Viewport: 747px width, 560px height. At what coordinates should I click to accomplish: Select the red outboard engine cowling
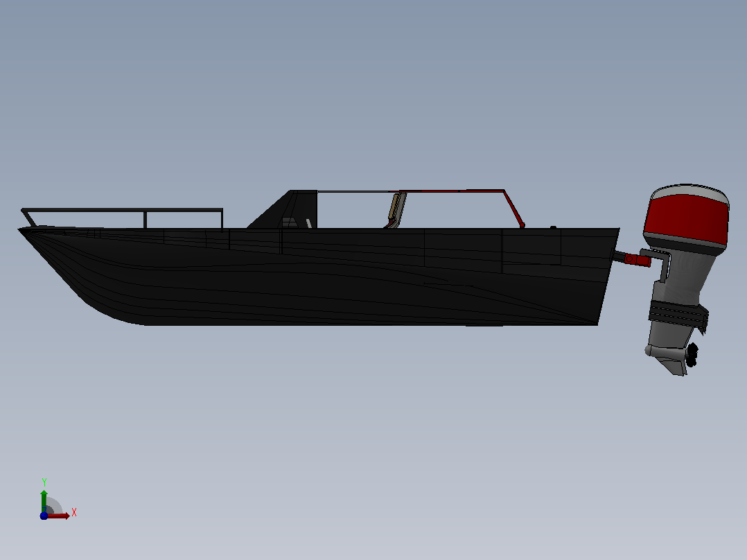687,219
